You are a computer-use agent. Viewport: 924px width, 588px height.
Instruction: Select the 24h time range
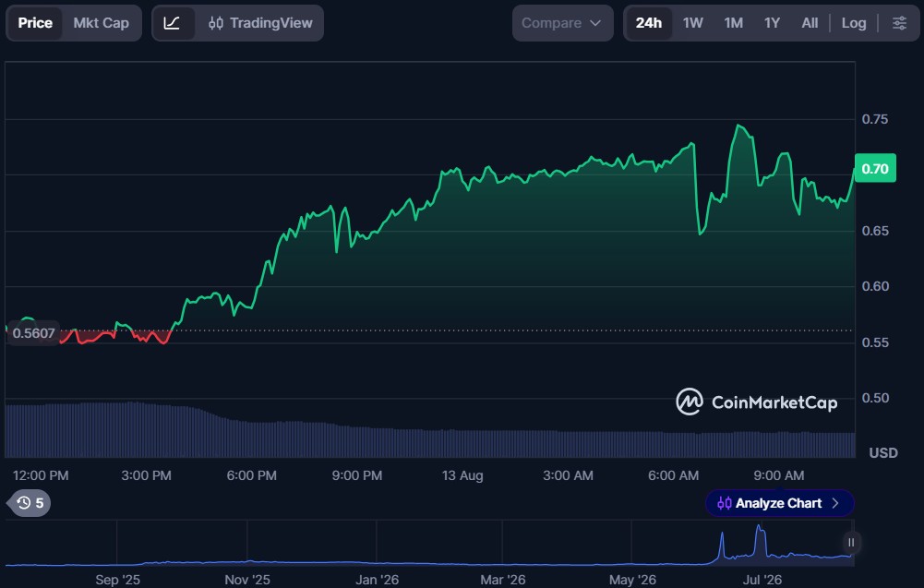tap(648, 23)
